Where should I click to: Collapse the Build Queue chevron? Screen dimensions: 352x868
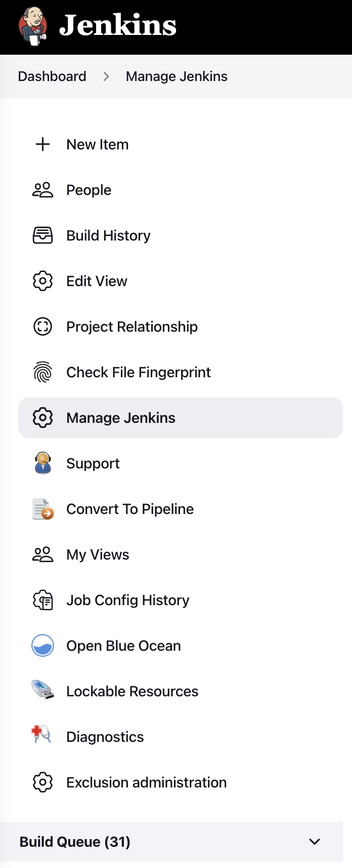pyautogui.click(x=315, y=842)
